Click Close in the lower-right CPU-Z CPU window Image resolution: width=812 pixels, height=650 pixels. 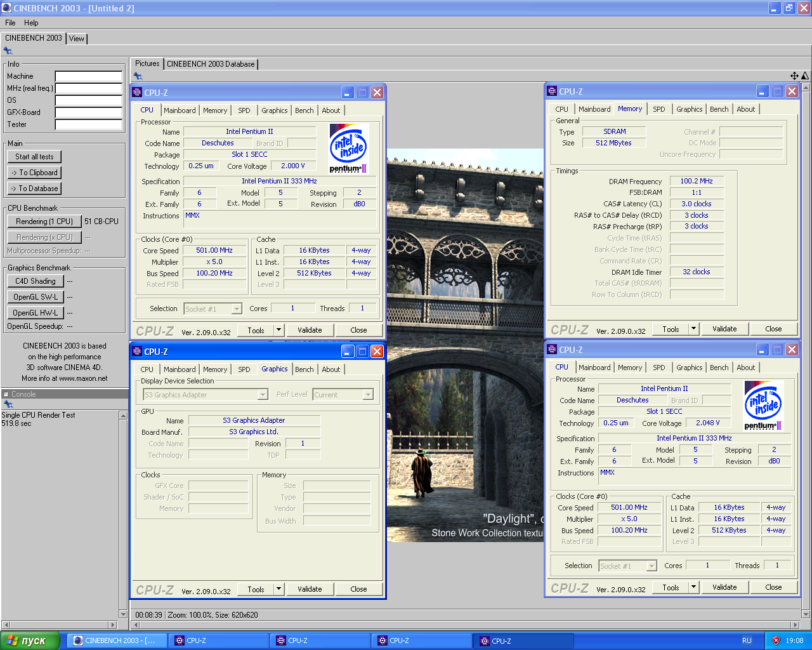pyautogui.click(x=773, y=587)
